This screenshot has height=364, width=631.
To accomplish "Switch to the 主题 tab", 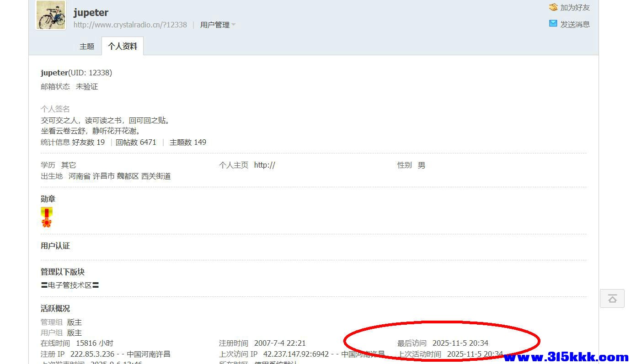I will 86,46.
